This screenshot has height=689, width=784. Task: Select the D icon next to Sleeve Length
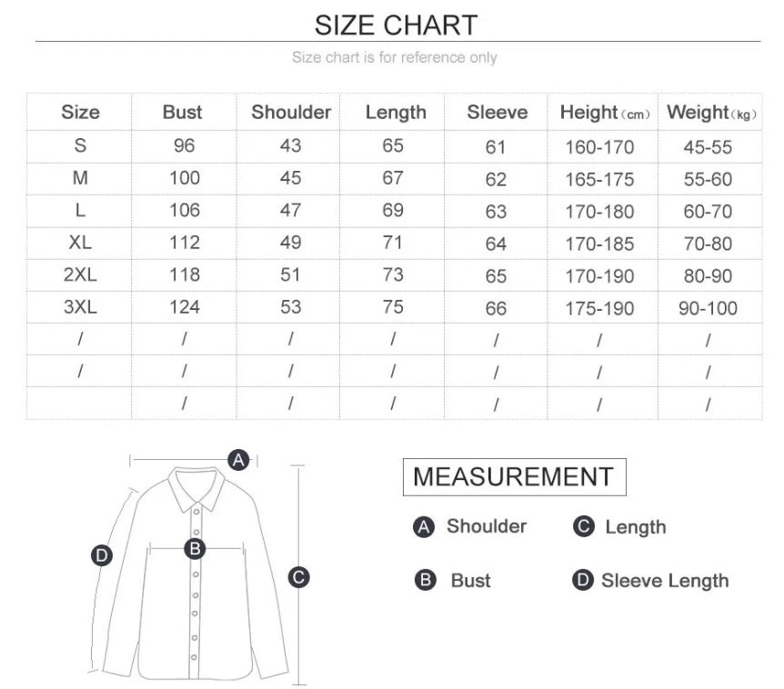(x=583, y=581)
